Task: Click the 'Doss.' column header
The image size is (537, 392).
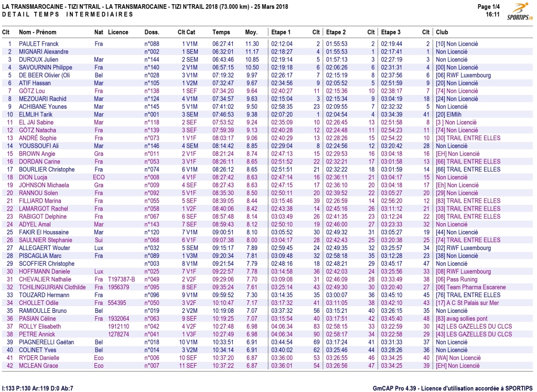Action: 152,32
